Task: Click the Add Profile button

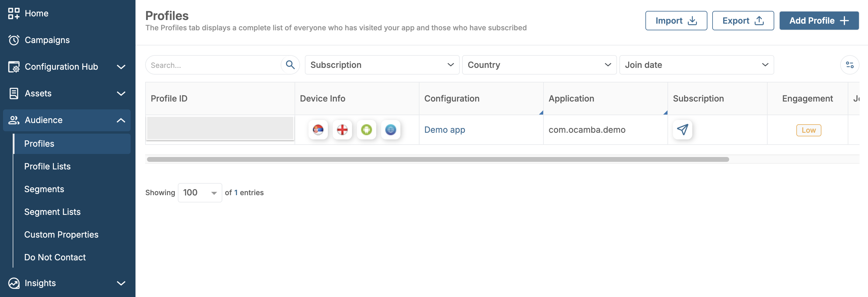Action: [x=819, y=21]
